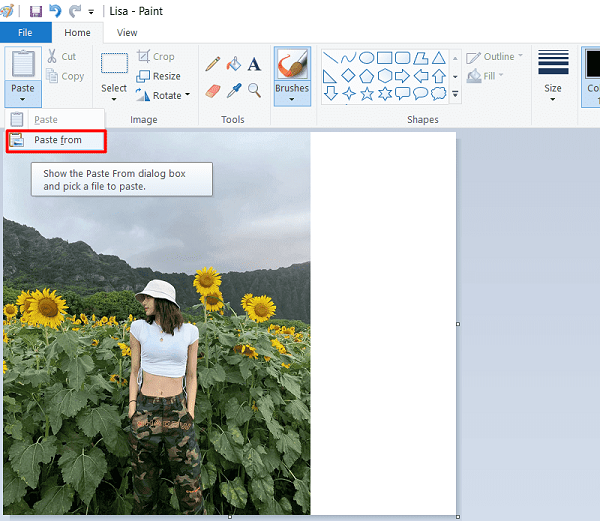Choose Paste from in the menu

(57, 140)
